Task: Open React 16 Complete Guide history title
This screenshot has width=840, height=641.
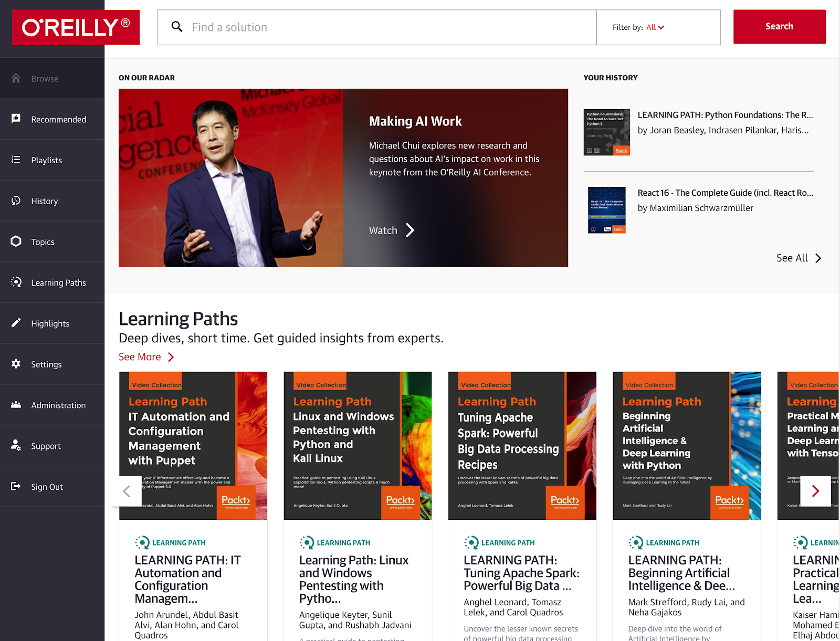Action: (725, 193)
